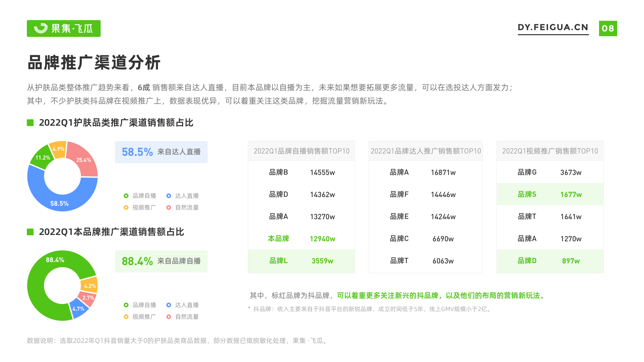Image resolution: width=644 pixels, height=362 pixels.
Task: Click 达人直播 legend marker in lower chart legend
Action: click(169, 305)
